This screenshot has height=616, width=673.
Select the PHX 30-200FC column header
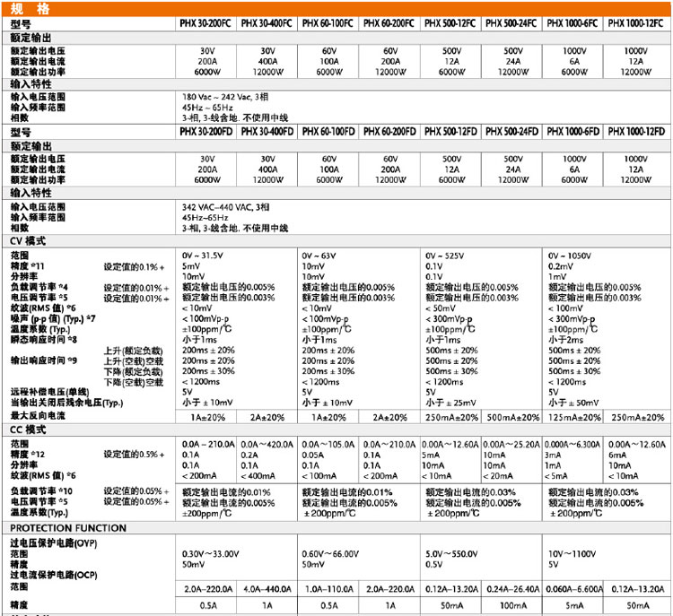(206, 22)
